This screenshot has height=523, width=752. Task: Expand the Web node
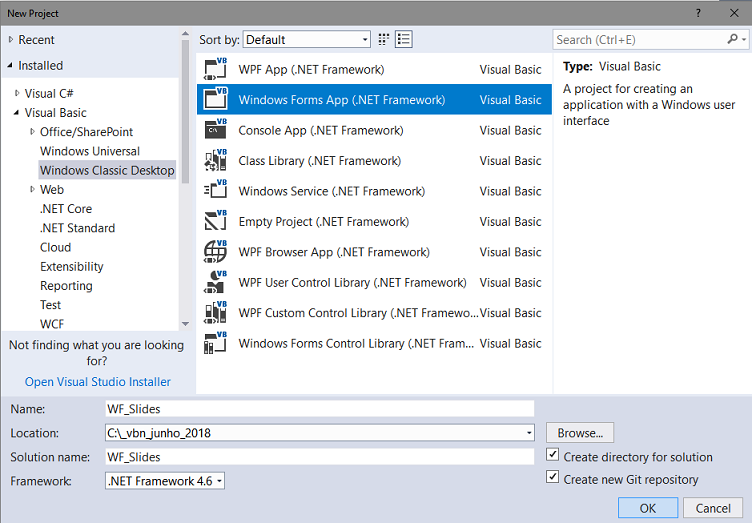pos(33,189)
